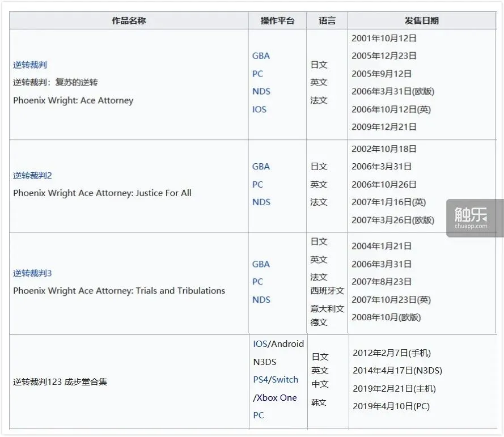Screen dimensions: 504x437
Task: Click NDS link in the 逆转裁判2 row
Action: [x=261, y=202]
